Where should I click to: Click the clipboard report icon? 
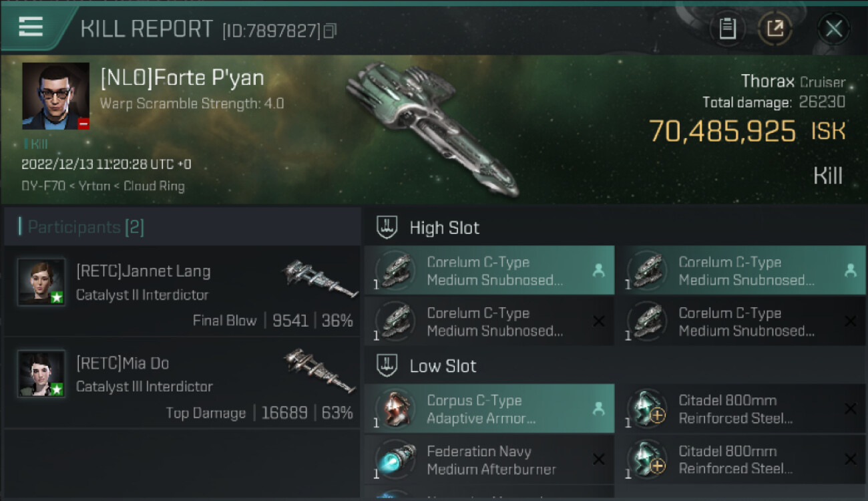728,29
